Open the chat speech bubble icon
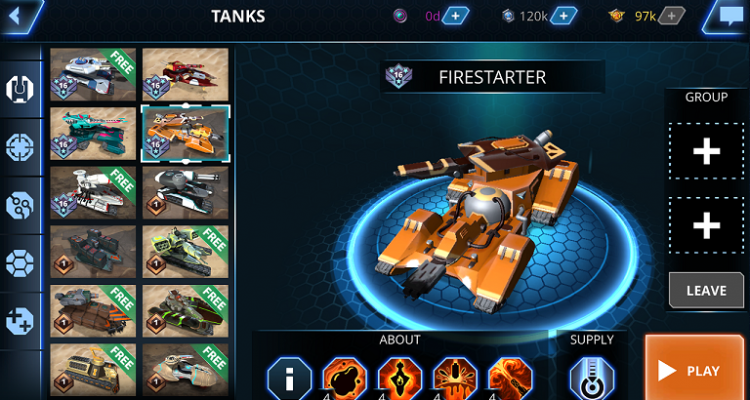Screen dimensions: 750x400 pos(730,16)
